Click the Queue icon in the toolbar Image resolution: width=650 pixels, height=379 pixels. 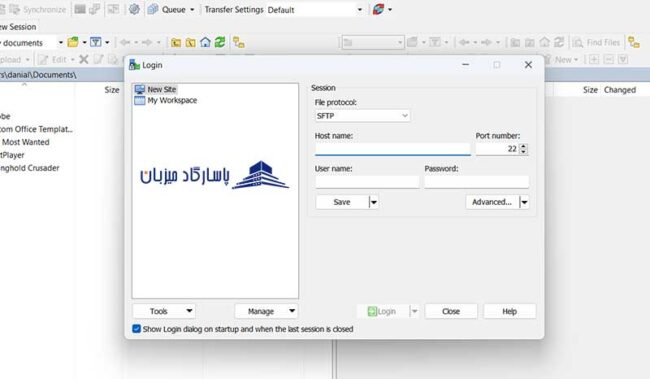[153, 9]
